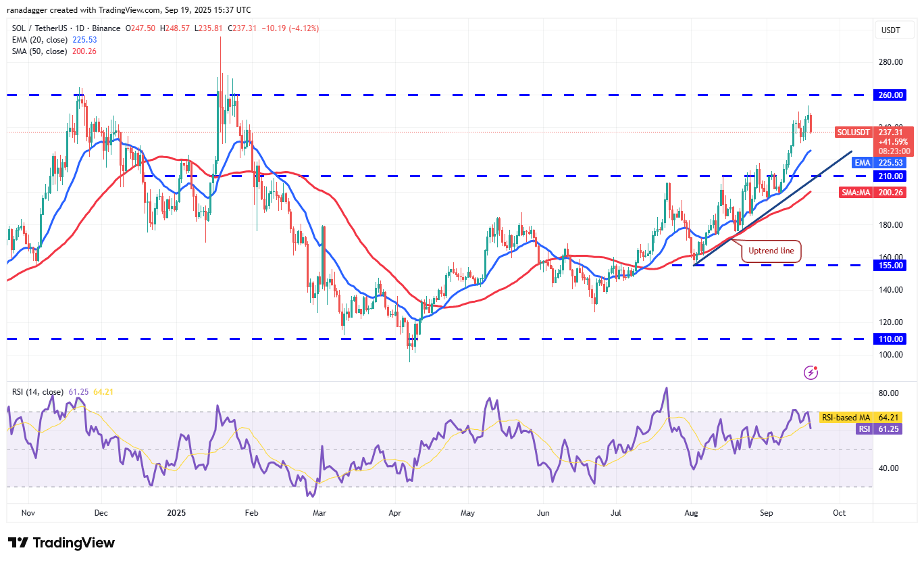This screenshot has width=924, height=563.
Task: Click the 210.00 level marker on the price scale
Action: (x=890, y=176)
